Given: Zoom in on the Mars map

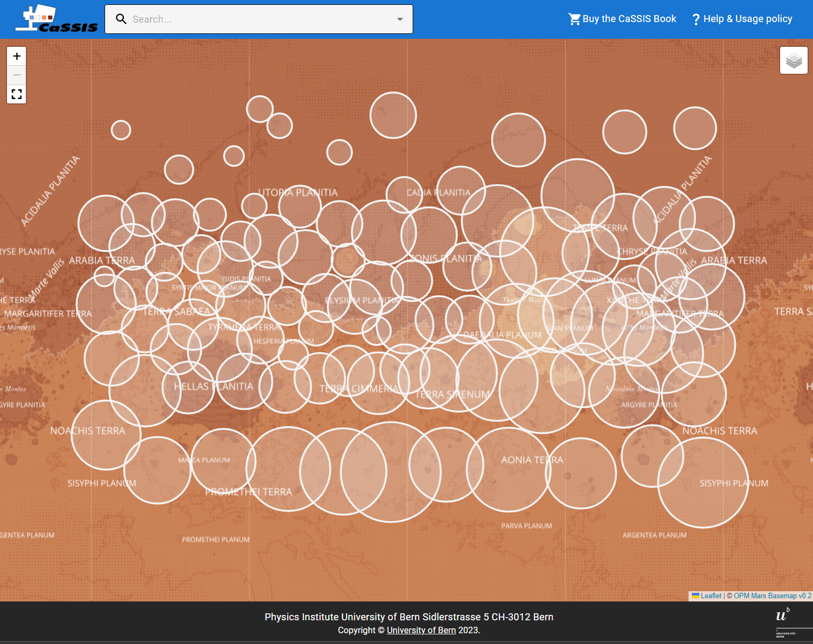Looking at the screenshot, I should 17,57.
